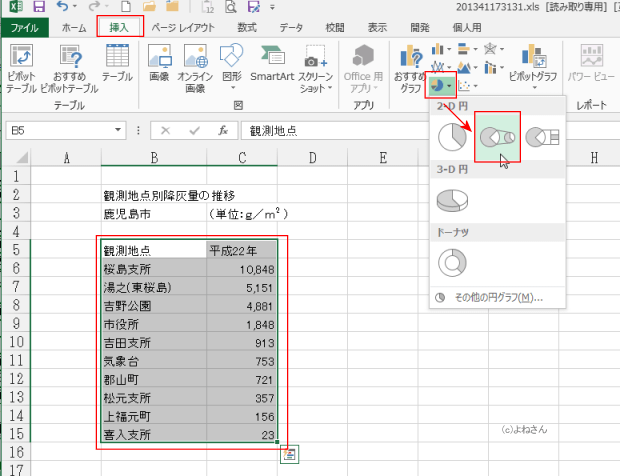Click the 画像 insert picture button
This screenshot has height=476, width=620.
click(159, 62)
